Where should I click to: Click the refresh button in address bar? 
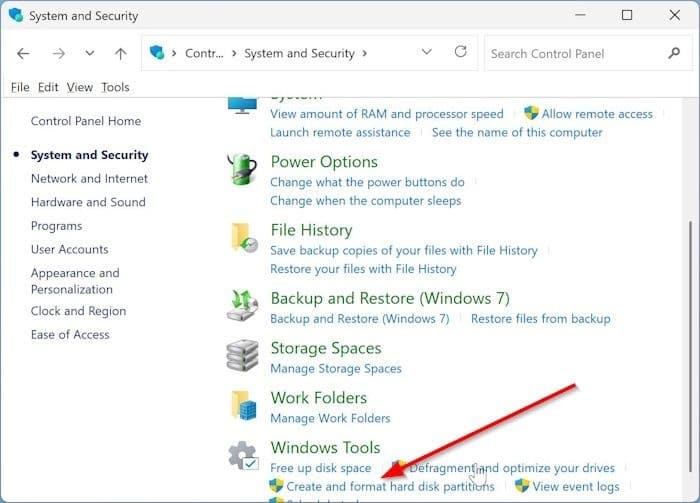pos(460,53)
